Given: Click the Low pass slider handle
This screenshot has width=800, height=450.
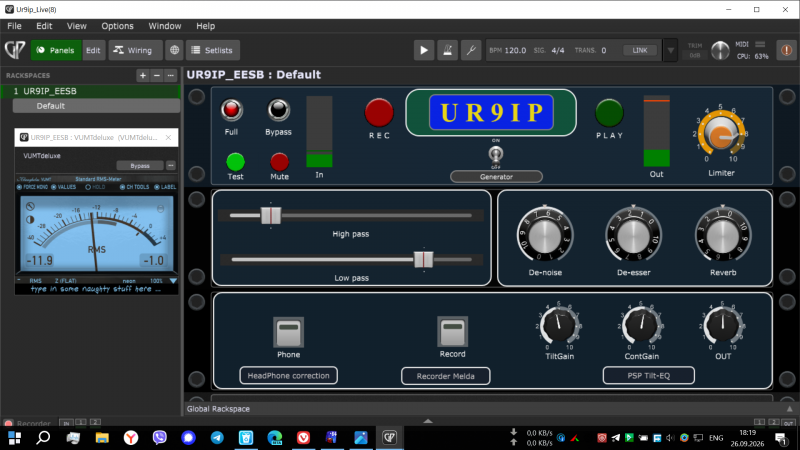Looking at the screenshot, I should [423, 260].
